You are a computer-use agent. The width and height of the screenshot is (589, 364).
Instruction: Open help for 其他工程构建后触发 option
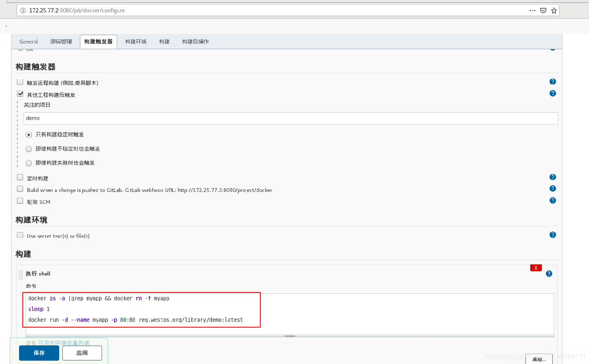pos(553,93)
